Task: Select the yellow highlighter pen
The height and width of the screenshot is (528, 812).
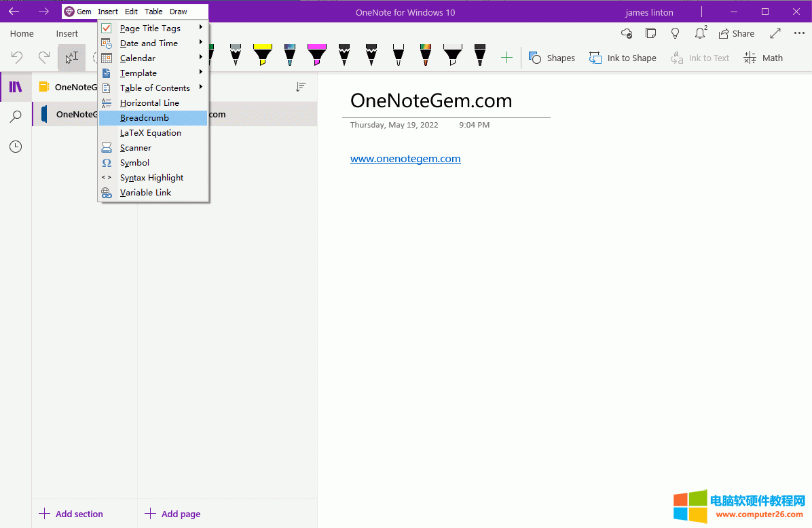Action: pyautogui.click(x=263, y=55)
